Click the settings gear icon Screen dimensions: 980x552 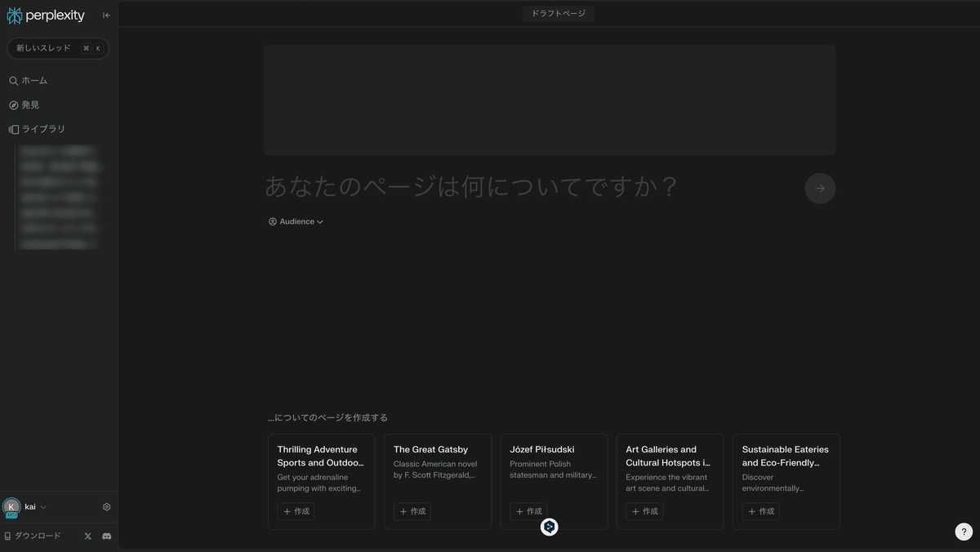(x=105, y=506)
